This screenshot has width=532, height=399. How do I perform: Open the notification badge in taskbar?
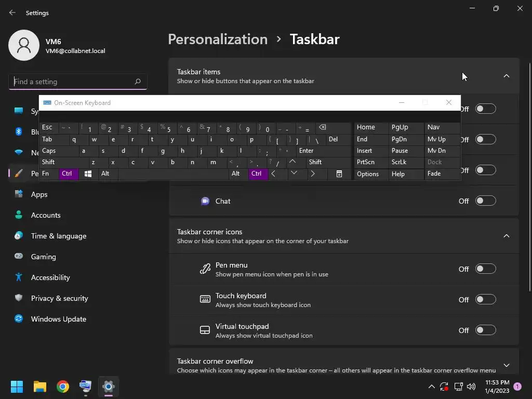click(x=517, y=387)
